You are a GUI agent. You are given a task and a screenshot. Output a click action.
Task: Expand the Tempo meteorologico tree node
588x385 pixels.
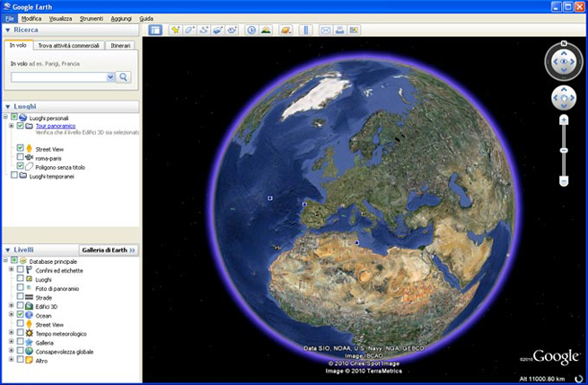click(x=12, y=333)
